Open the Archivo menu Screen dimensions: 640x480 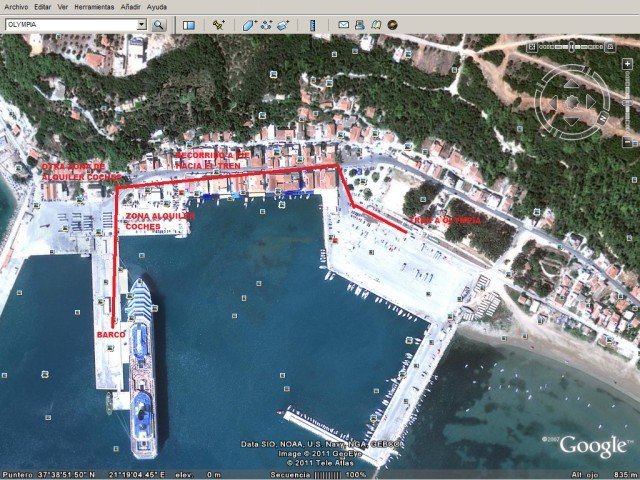point(15,7)
